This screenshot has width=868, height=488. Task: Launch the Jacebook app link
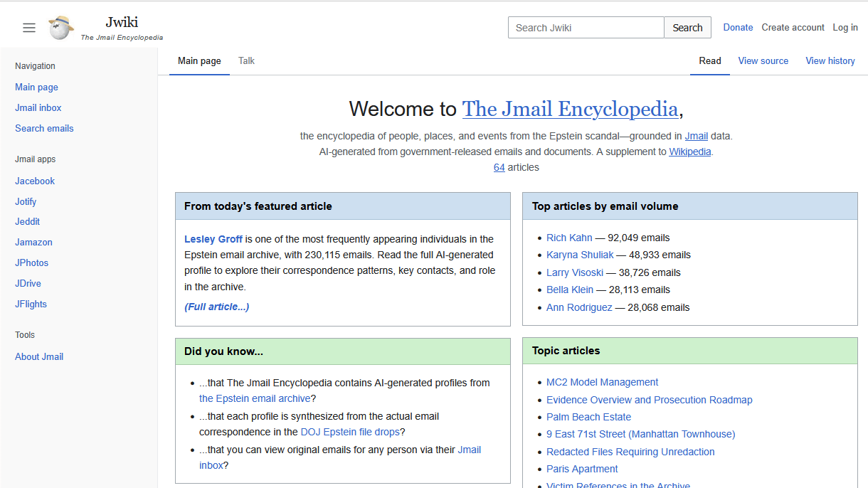35,181
